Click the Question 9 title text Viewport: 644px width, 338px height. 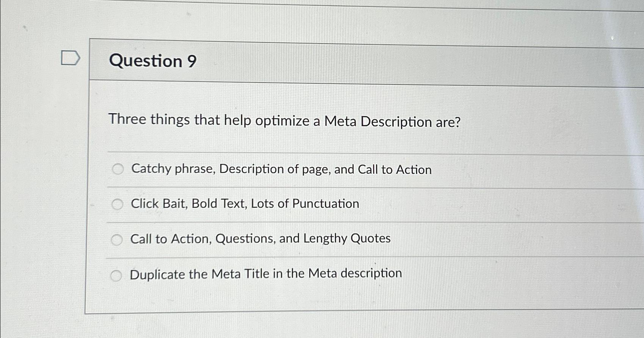click(152, 61)
